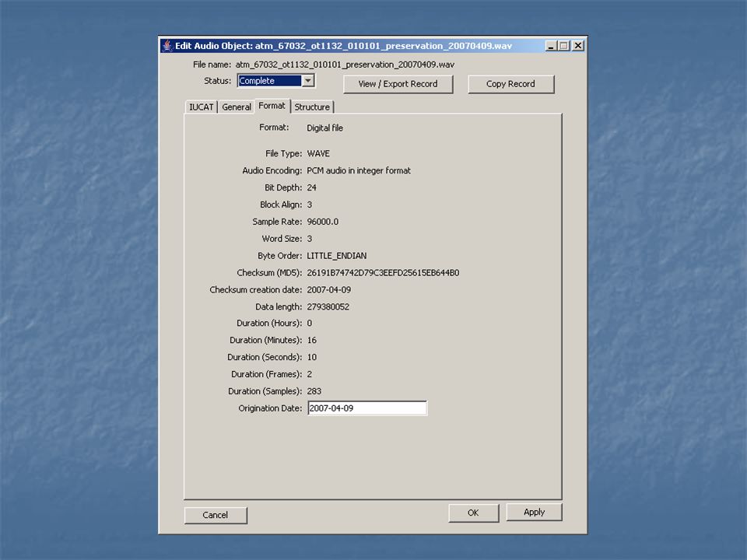Select the Complete status combo box
This screenshot has height=560, width=747.
(275, 81)
